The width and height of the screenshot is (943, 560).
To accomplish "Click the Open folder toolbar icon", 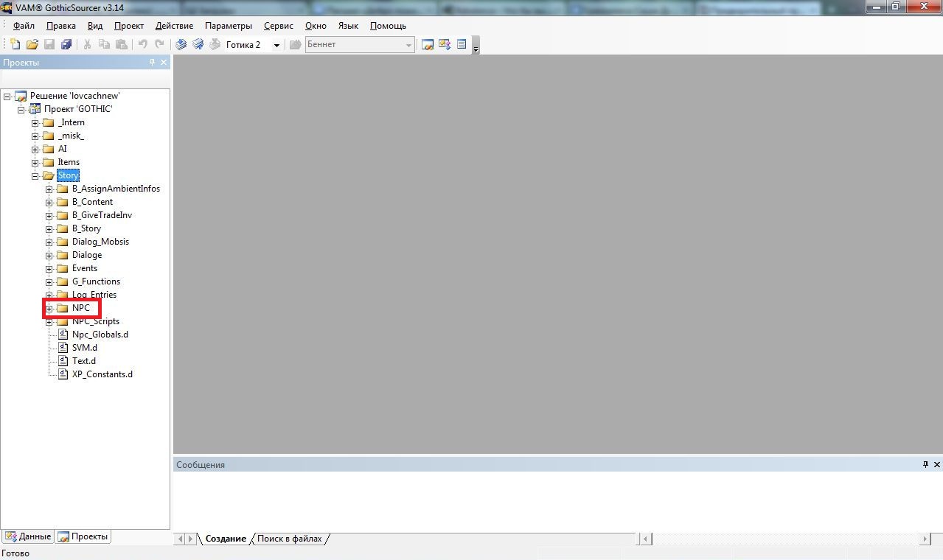I will click(x=32, y=45).
